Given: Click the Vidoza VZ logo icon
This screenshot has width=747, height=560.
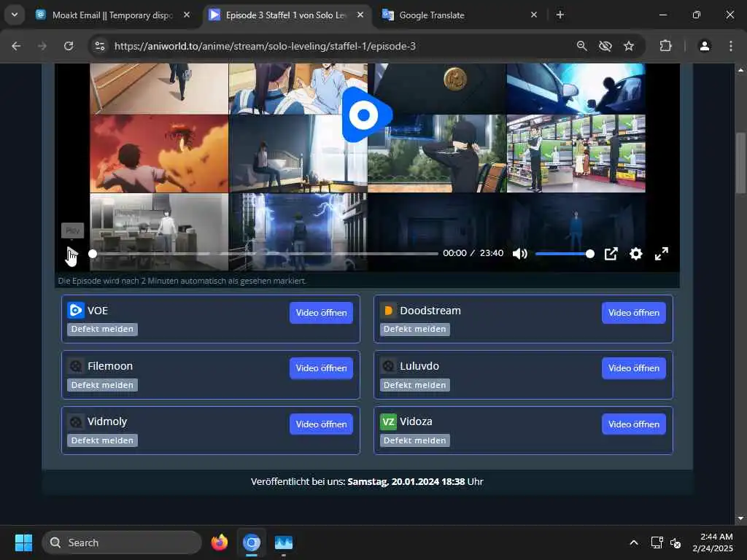Looking at the screenshot, I should pos(388,422).
